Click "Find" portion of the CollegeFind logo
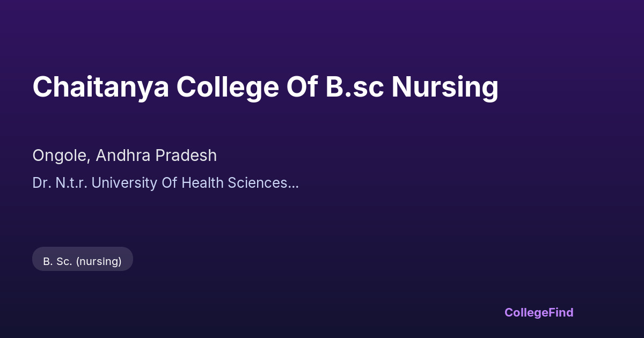Image resolution: width=644 pixels, height=338 pixels. (560, 312)
